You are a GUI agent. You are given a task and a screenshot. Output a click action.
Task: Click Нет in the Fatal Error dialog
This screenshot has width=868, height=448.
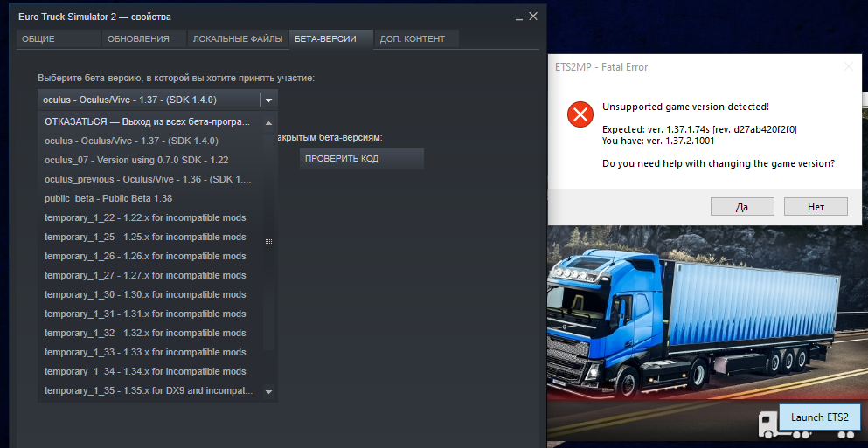tap(816, 207)
